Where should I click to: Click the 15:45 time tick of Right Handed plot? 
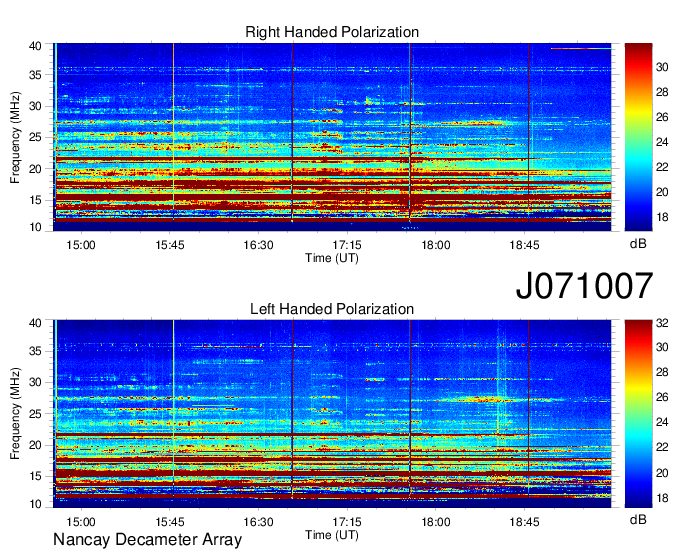[x=170, y=245]
